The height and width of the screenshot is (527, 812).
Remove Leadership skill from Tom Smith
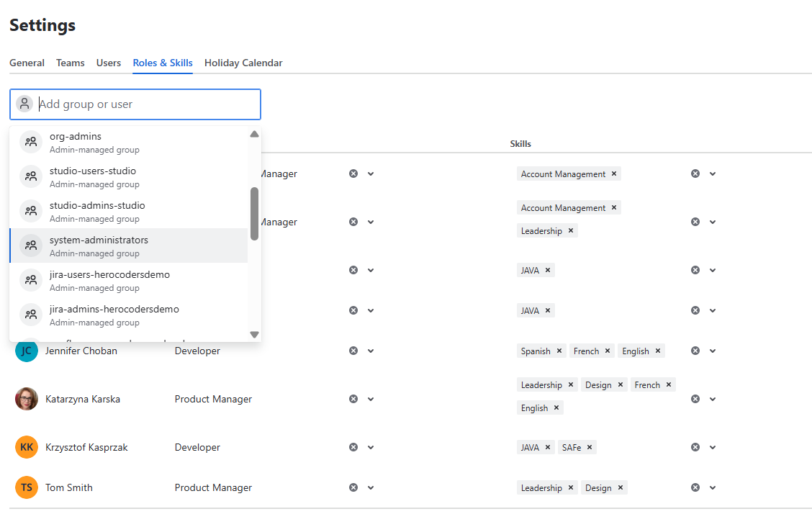pyautogui.click(x=571, y=487)
